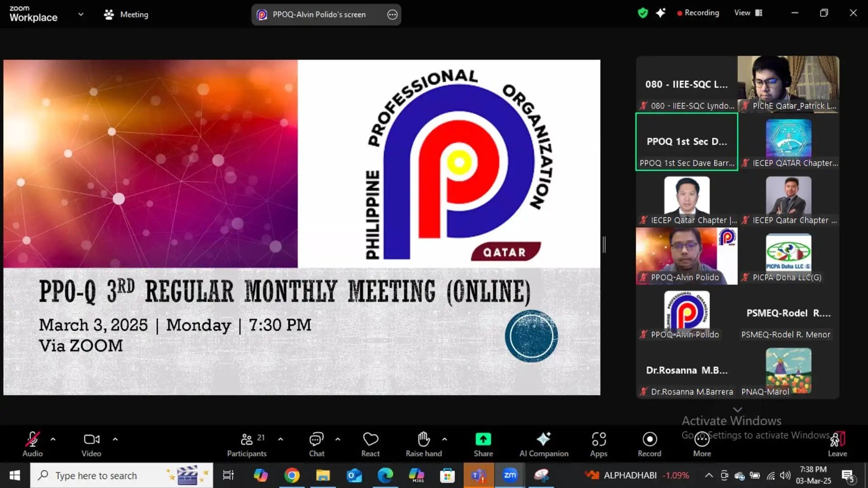The height and width of the screenshot is (488, 868).
Task: Turn on the Video camera
Action: [91, 444]
